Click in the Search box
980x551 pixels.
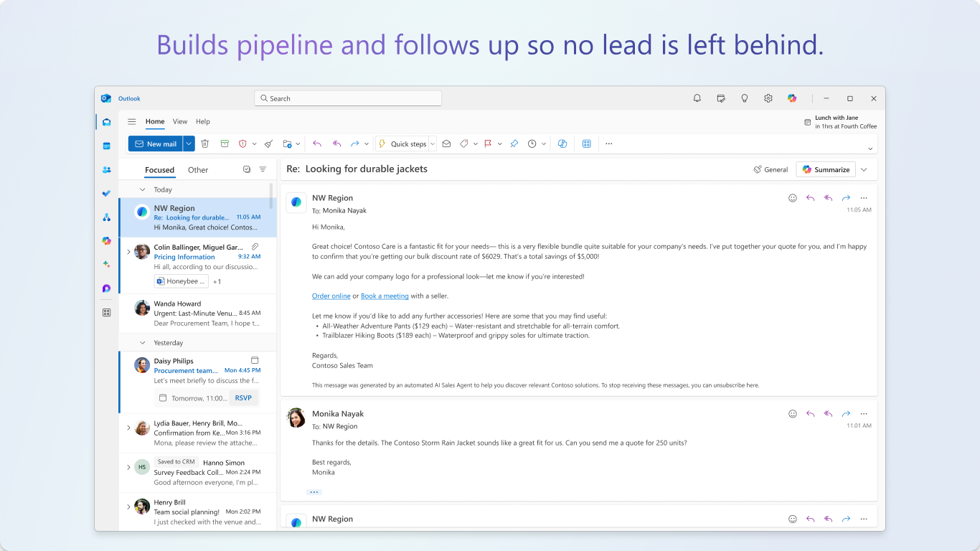pos(348,98)
